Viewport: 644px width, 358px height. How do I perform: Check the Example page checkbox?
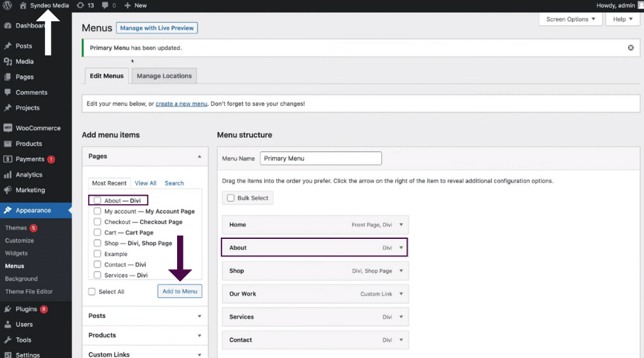click(97, 254)
